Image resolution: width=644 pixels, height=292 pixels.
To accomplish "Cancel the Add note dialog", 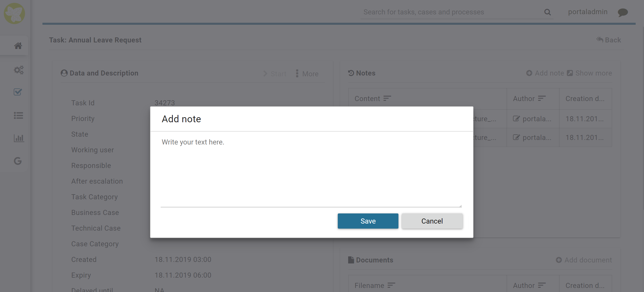I will (432, 221).
